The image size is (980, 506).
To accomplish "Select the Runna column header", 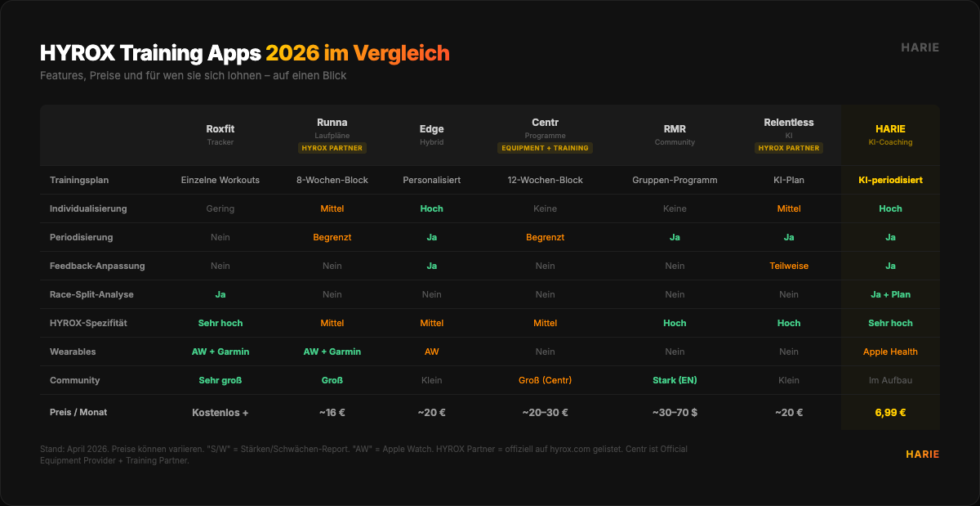I will 332,123.
